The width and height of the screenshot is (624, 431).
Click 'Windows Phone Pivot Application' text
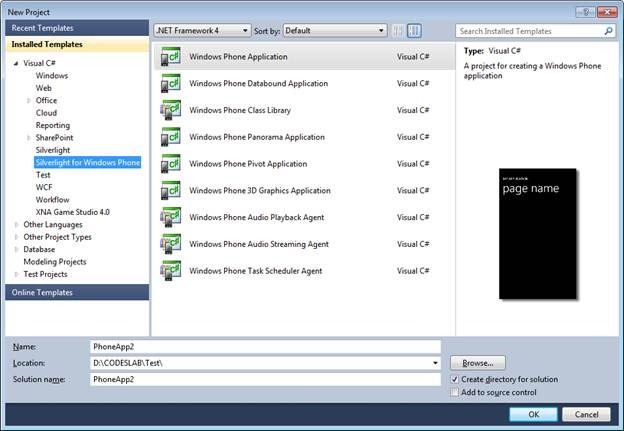(x=248, y=164)
